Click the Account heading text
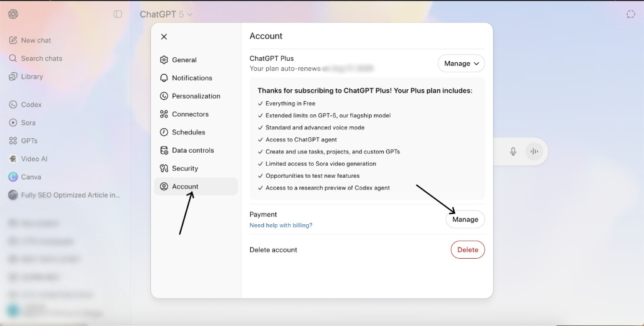The height and width of the screenshot is (326, 644). tap(266, 36)
